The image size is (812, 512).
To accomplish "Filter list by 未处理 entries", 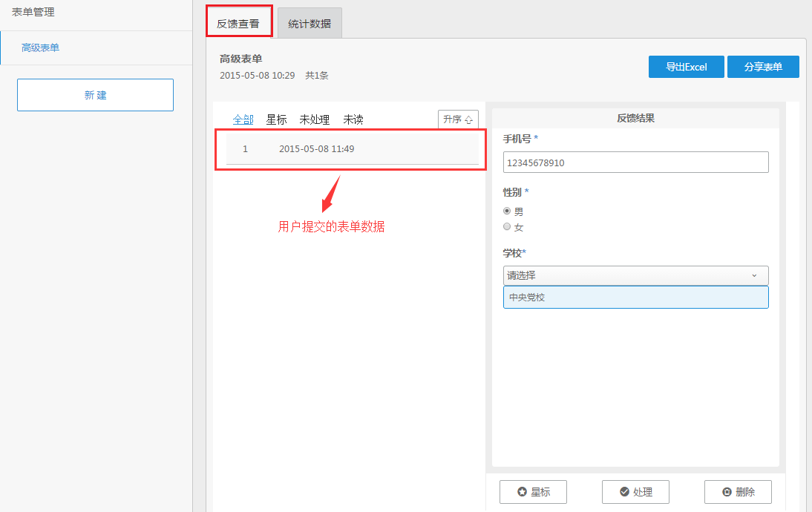I will coord(314,119).
